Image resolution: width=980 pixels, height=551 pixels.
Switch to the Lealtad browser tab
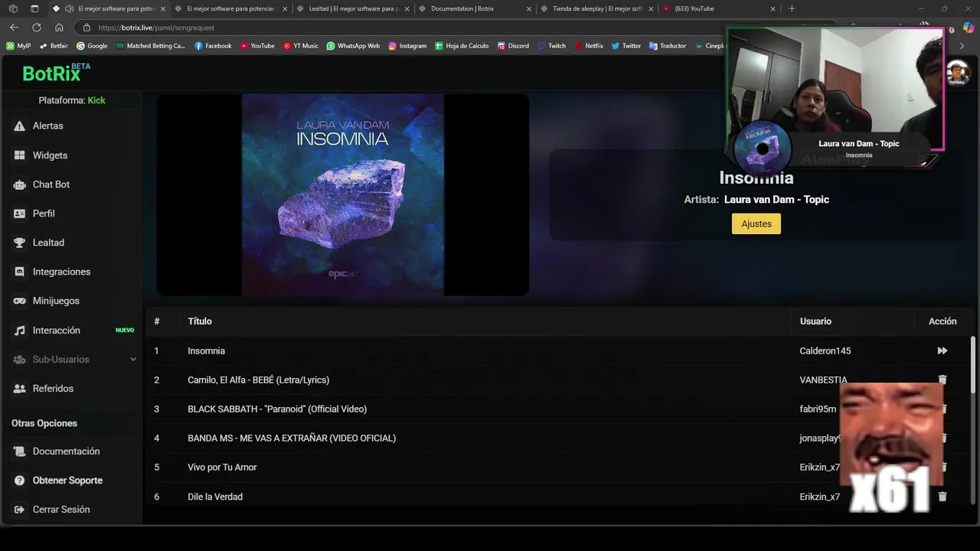click(353, 8)
